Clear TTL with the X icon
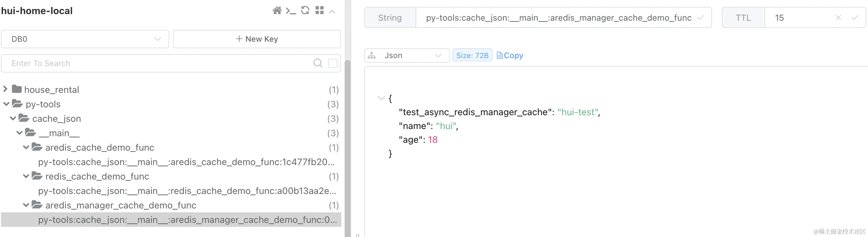 pyautogui.click(x=838, y=17)
